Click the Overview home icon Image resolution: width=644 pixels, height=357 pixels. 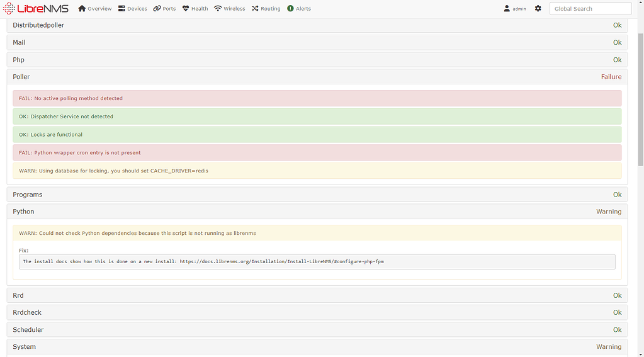(x=82, y=8)
